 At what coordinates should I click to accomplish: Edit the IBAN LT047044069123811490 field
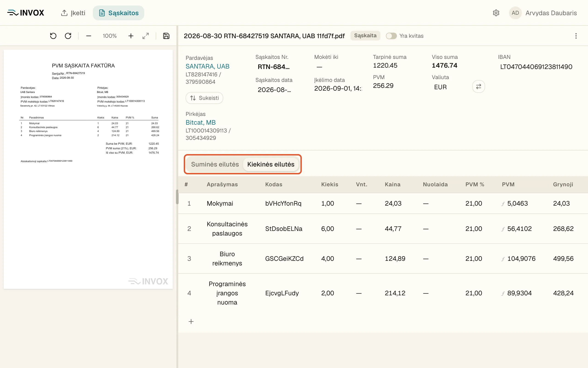[x=536, y=67]
